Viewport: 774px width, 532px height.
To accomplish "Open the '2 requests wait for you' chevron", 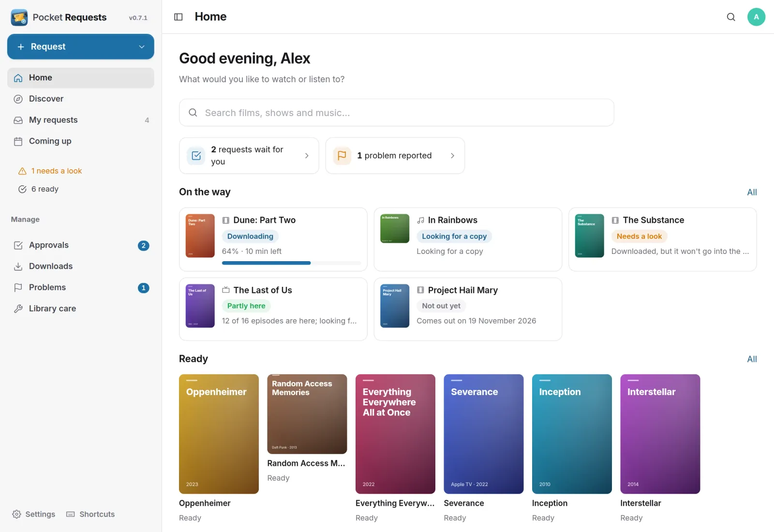I will (307, 156).
